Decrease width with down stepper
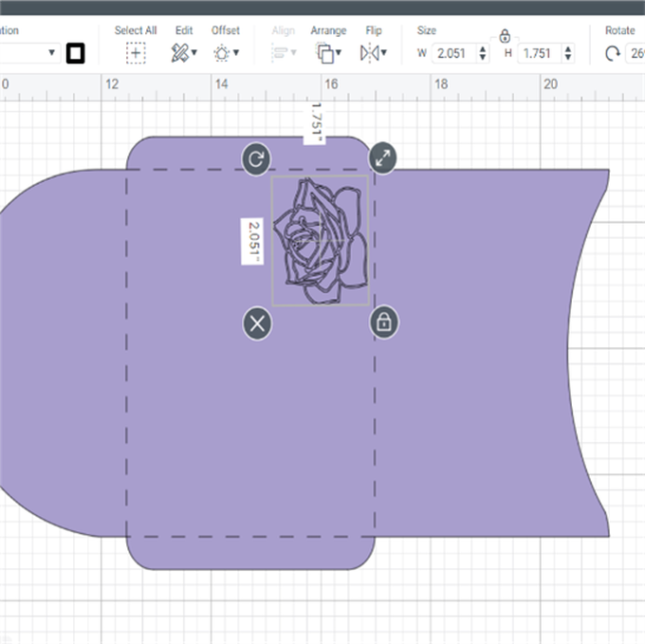 pyautogui.click(x=483, y=58)
